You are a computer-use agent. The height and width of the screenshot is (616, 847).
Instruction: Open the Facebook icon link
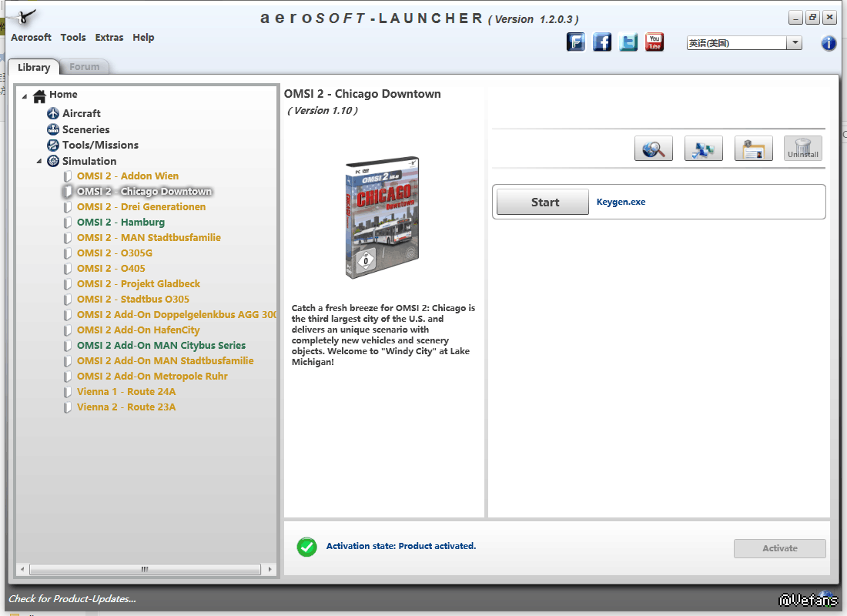(x=602, y=42)
